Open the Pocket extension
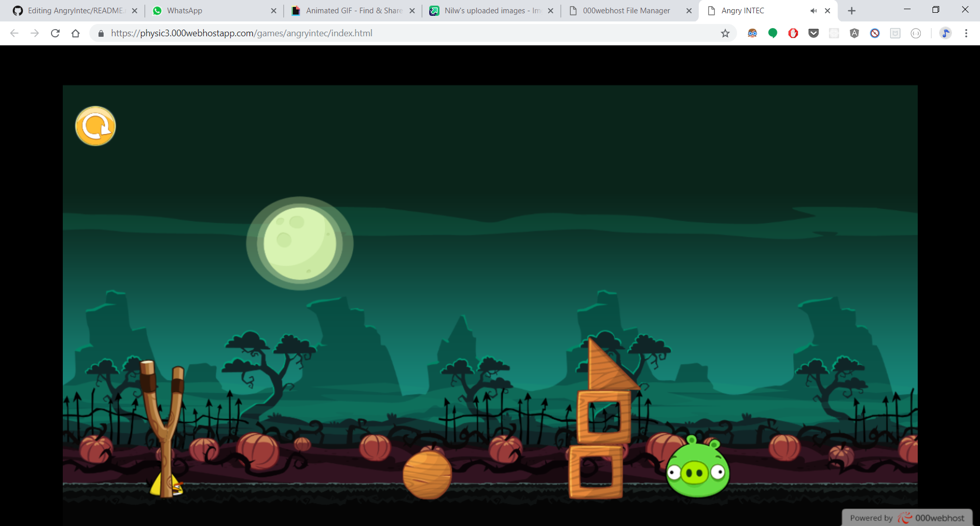This screenshot has height=526, width=980. (x=814, y=33)
